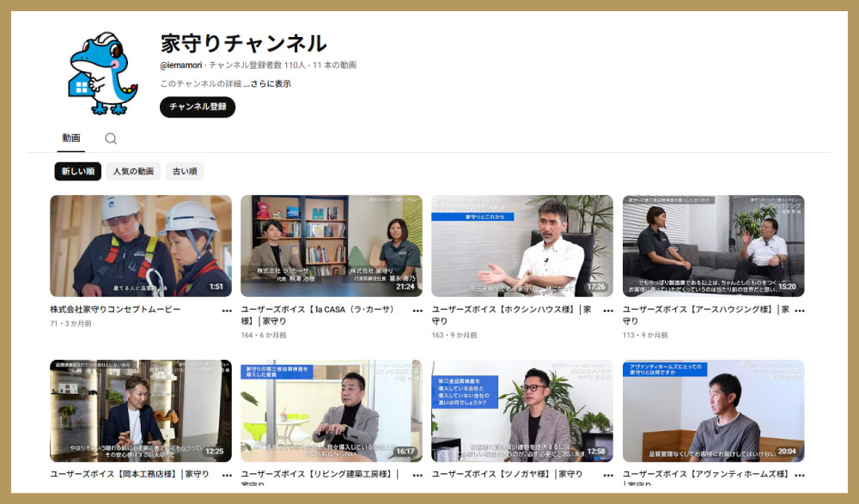Play the 20:04 アヴァンティホームズ thumbnail
Image resolution: width=859 pixels, height=504 pixels.
(x=713, y=411)
